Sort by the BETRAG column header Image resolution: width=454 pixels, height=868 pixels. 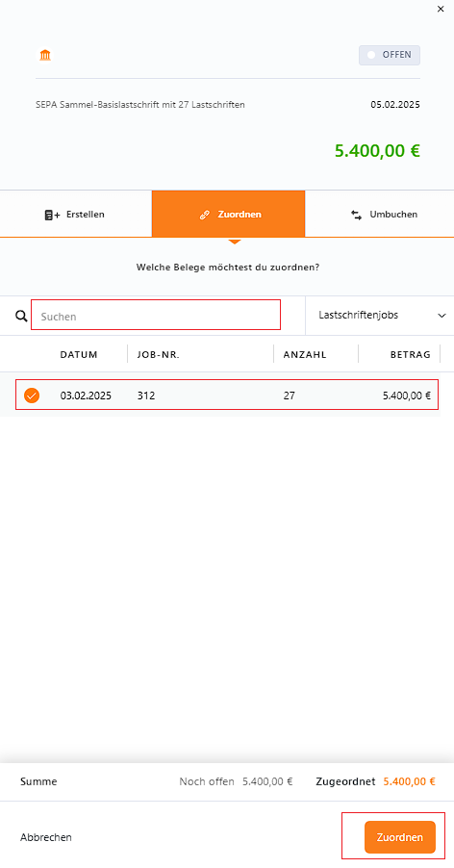tap(411, 355)
